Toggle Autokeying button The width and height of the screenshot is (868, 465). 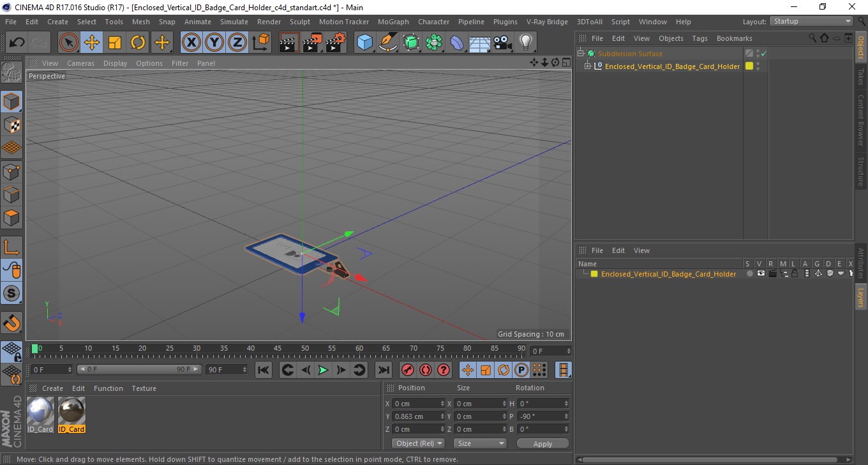click(x=425, y=370)
